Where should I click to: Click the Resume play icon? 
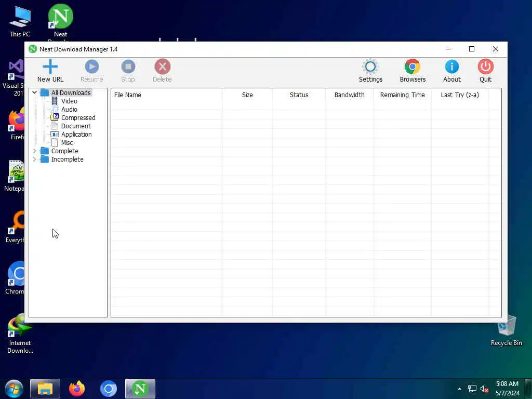click(91, 66)
